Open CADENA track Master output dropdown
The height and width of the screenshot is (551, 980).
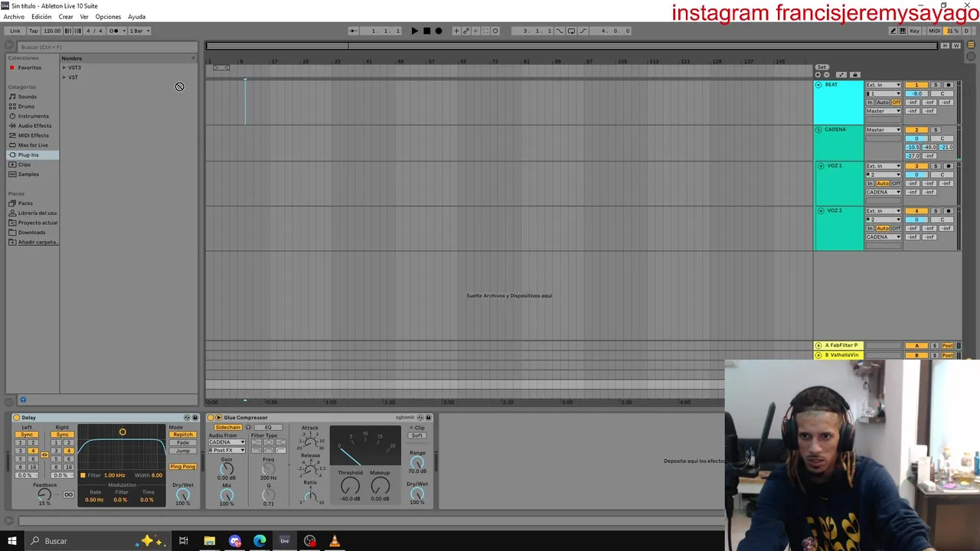(884, 129)
